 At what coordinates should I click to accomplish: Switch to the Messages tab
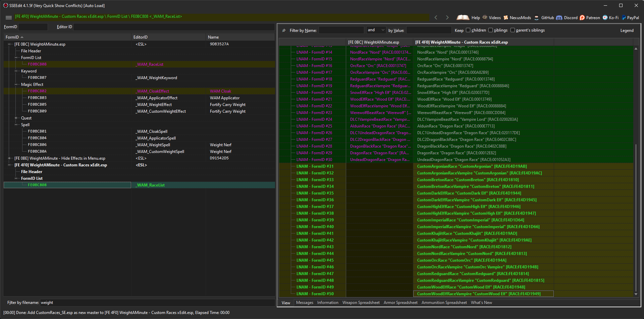(x=305, y=303)
